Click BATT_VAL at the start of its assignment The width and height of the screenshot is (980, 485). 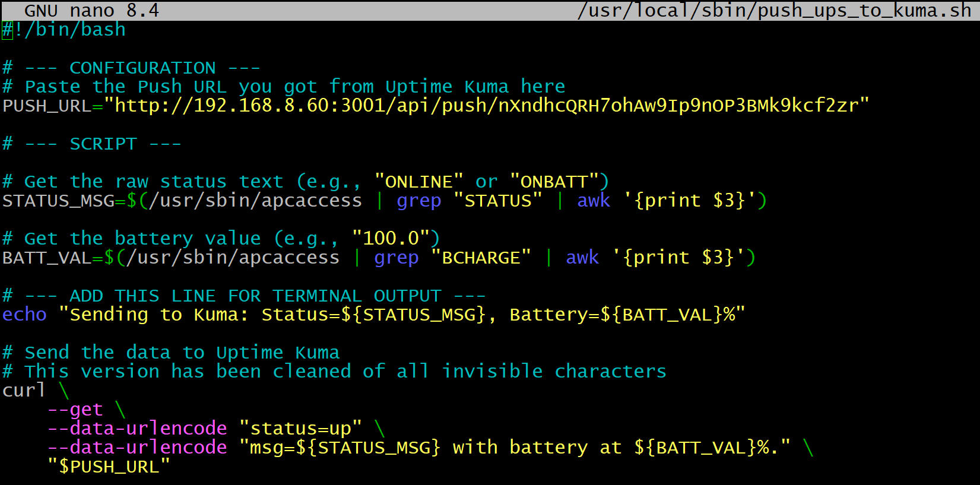coord(47,258)
